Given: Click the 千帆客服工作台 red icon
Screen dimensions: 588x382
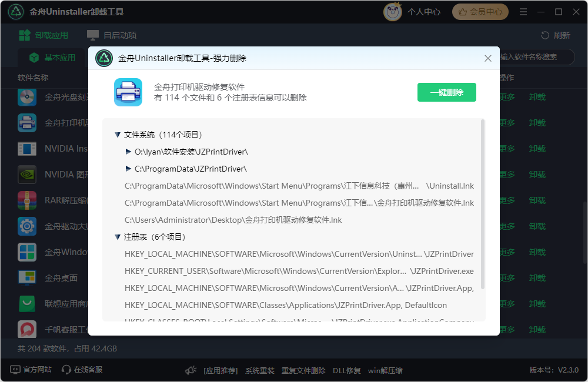Looking at the screenshot, I should (x=27, y=330).
